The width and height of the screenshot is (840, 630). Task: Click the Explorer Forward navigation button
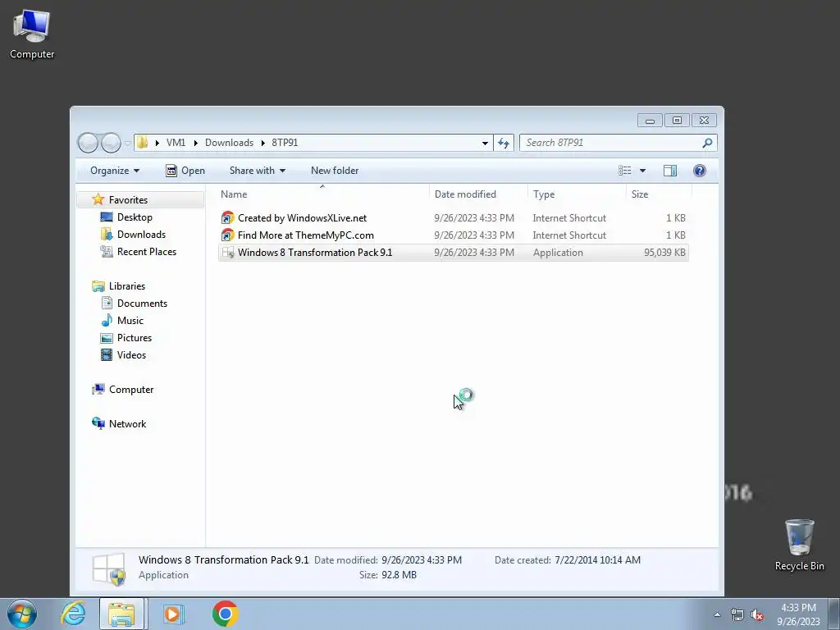pos(111,143)
